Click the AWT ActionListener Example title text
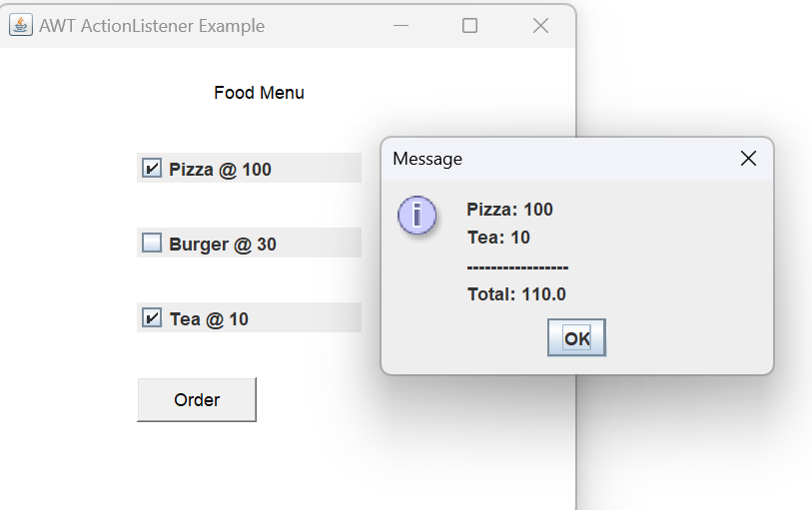 [x=152, y=26]
